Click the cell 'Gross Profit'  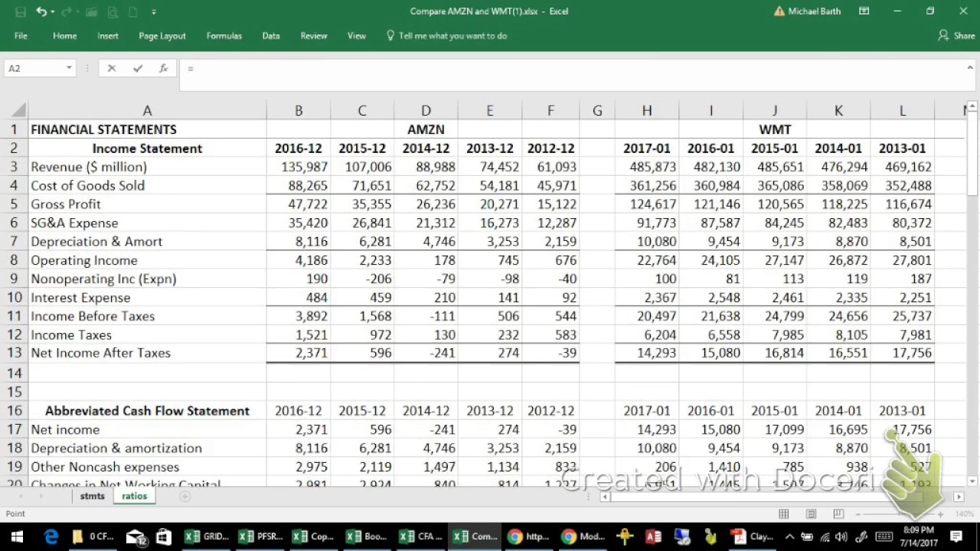[x=147, y=204]
